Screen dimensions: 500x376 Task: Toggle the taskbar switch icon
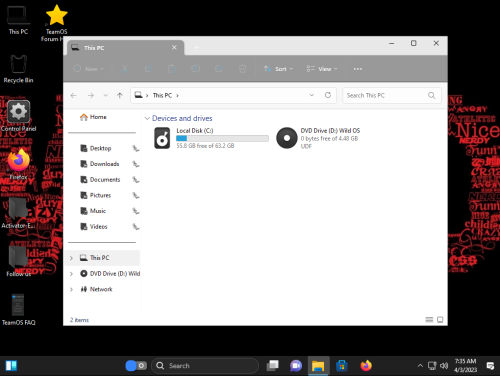(136, 366)
